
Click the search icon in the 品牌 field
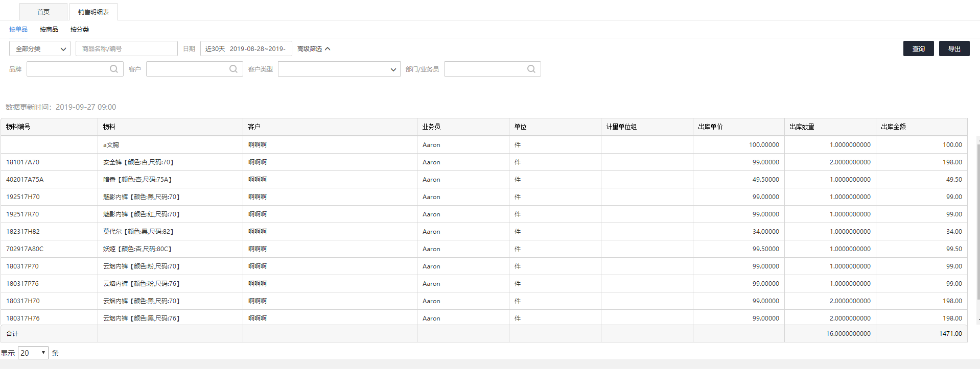114,69
